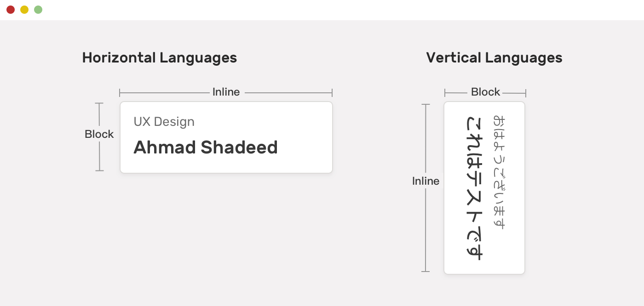Click top end cap of the left Block measure
644x306 pixels.
pyautogui.click(x=99, y=103)
